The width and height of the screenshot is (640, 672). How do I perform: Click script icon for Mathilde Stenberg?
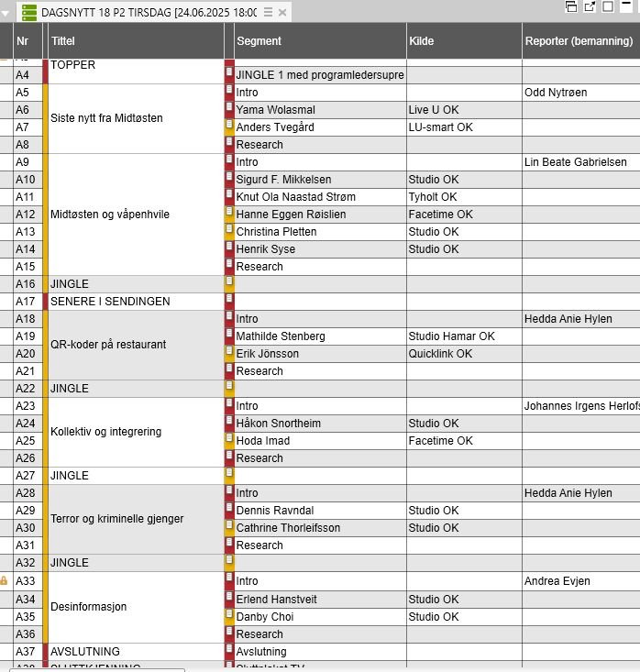229,334
